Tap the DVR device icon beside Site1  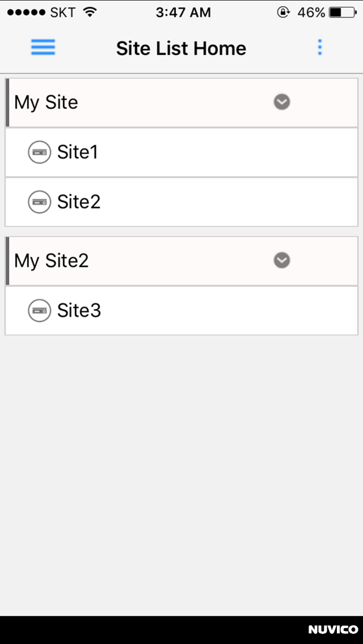click(40, 152)
